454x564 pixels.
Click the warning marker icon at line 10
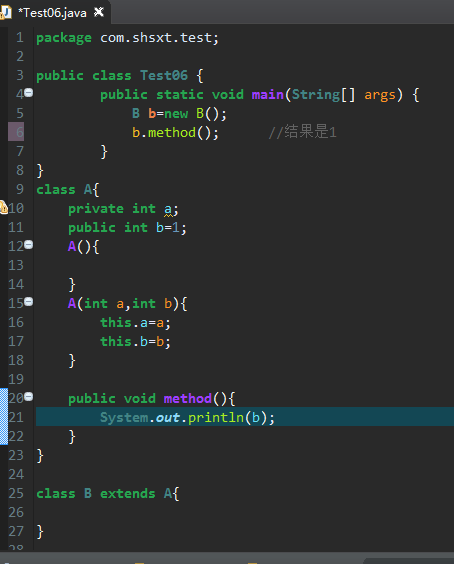tap(4, 208)
